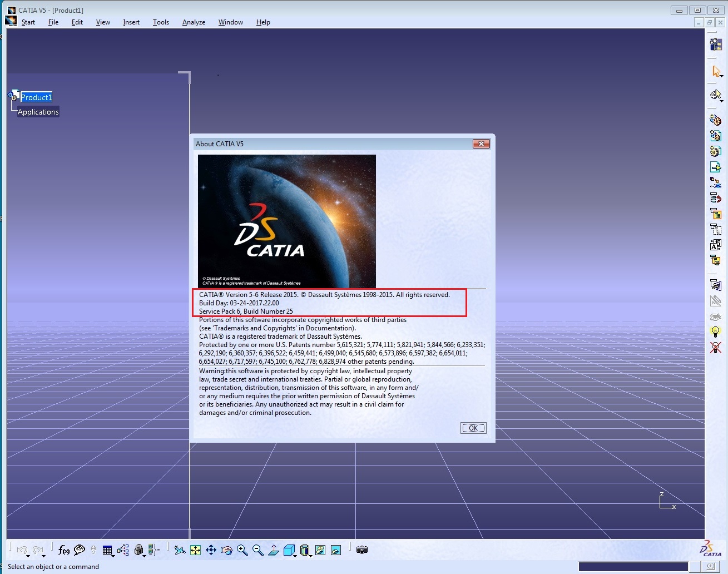Click the Lock padlock icon
The width and height of the screenshot is (728, 574).
(139, 550)
